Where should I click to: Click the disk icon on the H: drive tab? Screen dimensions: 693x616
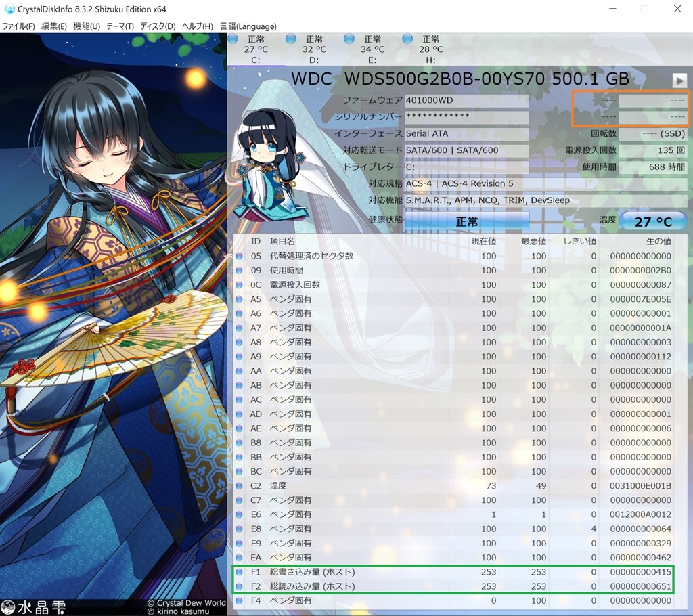[405, 38]
